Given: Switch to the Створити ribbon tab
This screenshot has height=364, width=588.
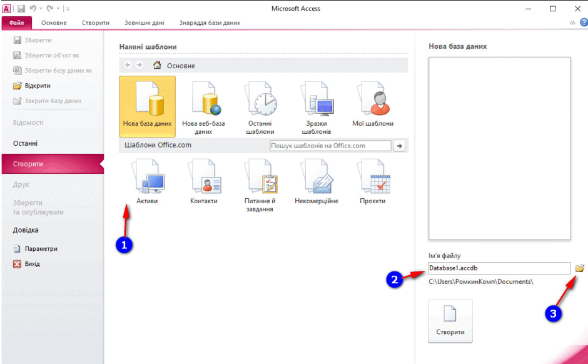Looking at the screenshot, I should (x=96, y=23).
